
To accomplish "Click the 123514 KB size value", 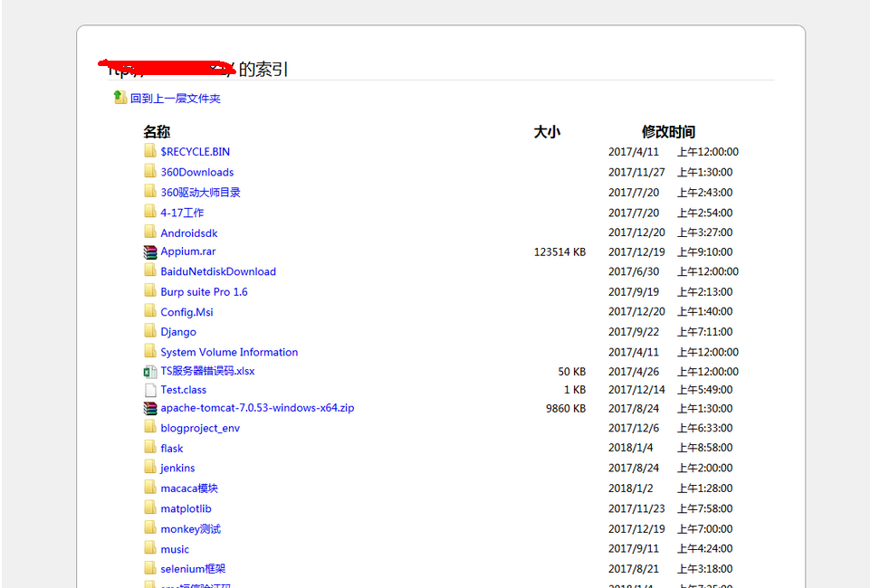I will pyautogui.click(x=559, y=252).
